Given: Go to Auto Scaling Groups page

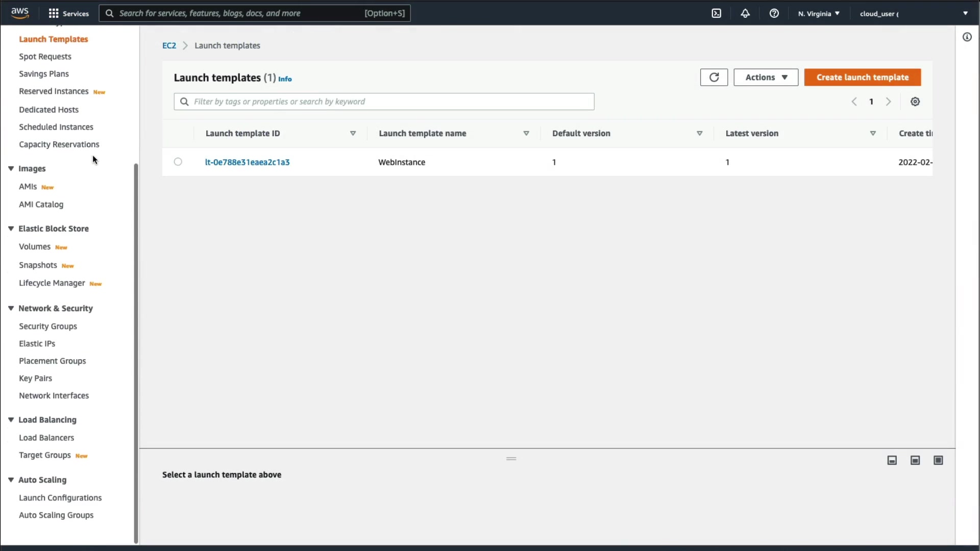Looking at the screenshot, I should [x=56, y=515].
